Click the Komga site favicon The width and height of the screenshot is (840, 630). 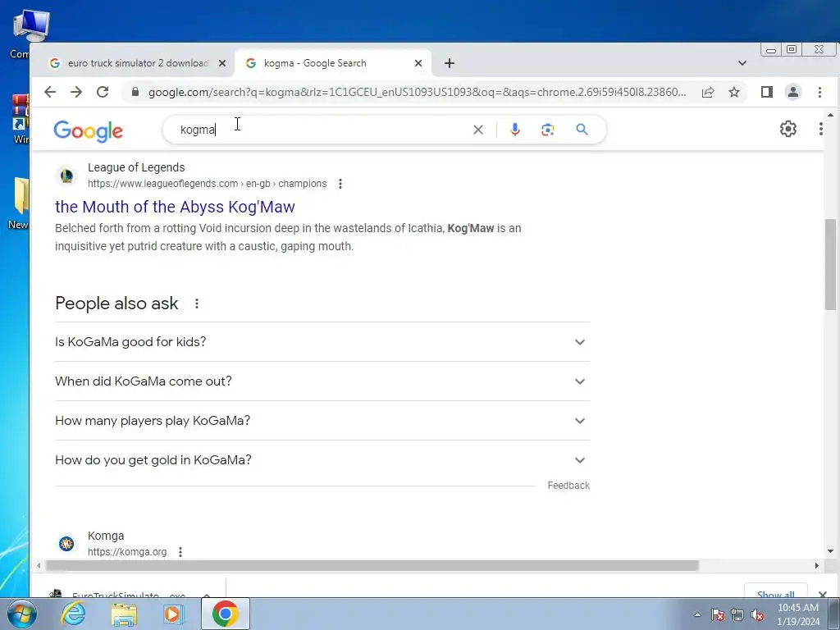click(66, 544)
